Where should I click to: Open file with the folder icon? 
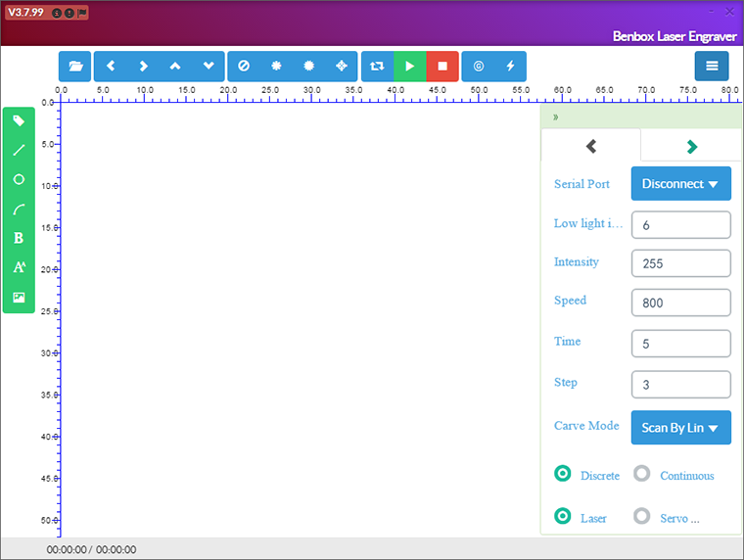coord(75,66)
